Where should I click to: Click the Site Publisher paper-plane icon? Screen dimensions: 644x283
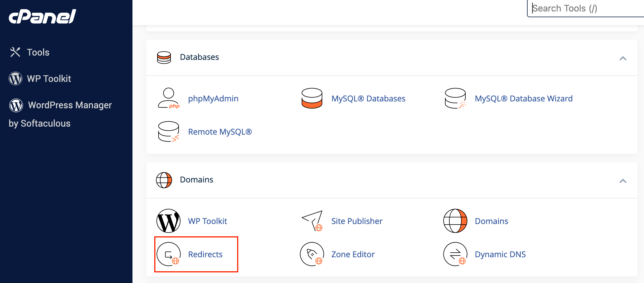coord(312,221)
